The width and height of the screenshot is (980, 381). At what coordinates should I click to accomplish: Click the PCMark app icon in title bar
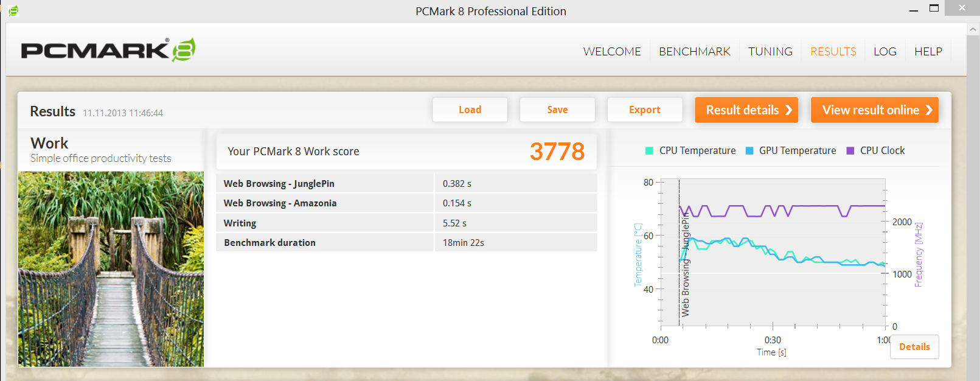coord(13,11)
